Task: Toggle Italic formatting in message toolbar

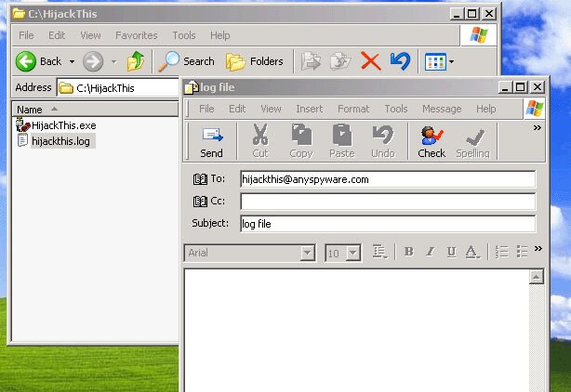Action: tap(430, 252)
